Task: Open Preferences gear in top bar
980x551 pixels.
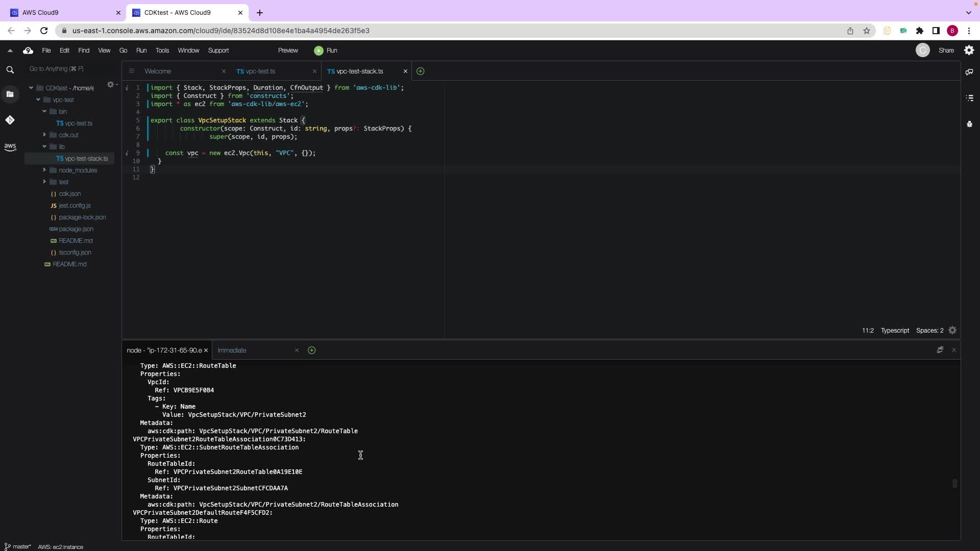Action: point(969,50)
